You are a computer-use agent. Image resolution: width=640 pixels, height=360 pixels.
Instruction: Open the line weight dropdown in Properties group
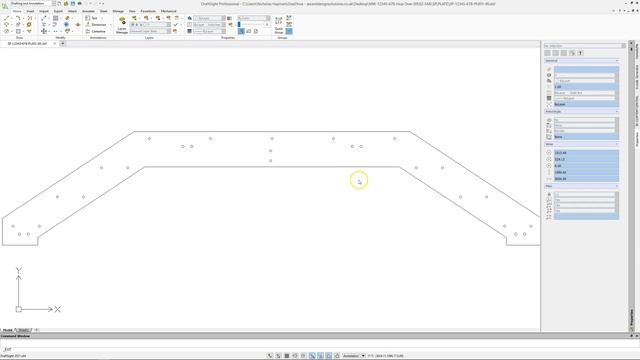[x=209, y=31]
